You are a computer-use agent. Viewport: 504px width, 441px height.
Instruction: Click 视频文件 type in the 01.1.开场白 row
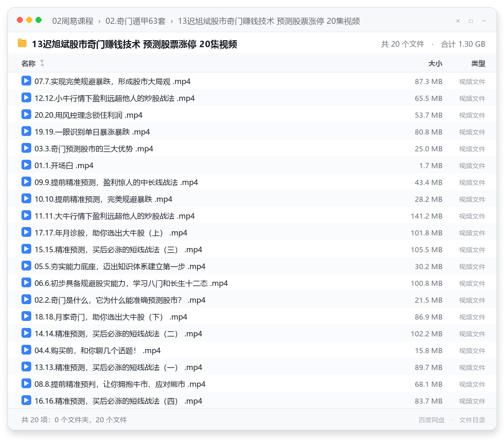click(472, 166)
